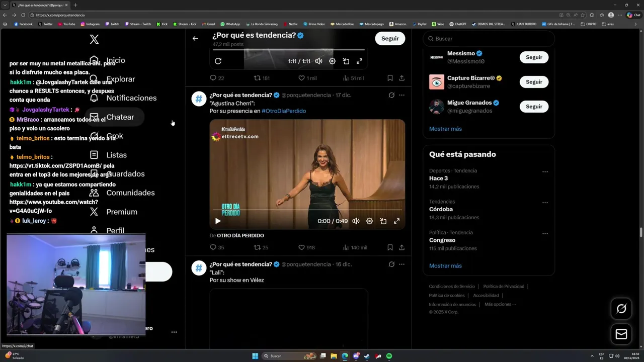Open Notificaciones in the sidebar
The height and width of the screenshot is (362, 644).
[123, 98]
